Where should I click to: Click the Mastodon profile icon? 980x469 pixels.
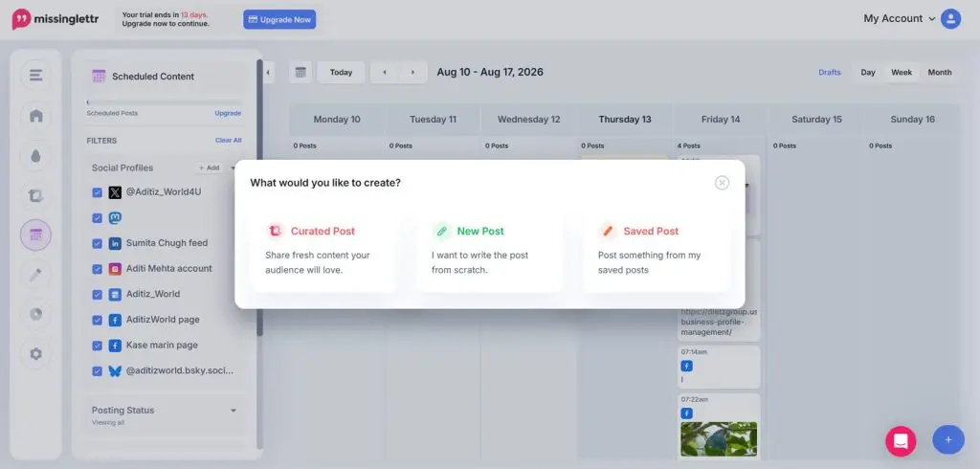(x=115, y=218)
